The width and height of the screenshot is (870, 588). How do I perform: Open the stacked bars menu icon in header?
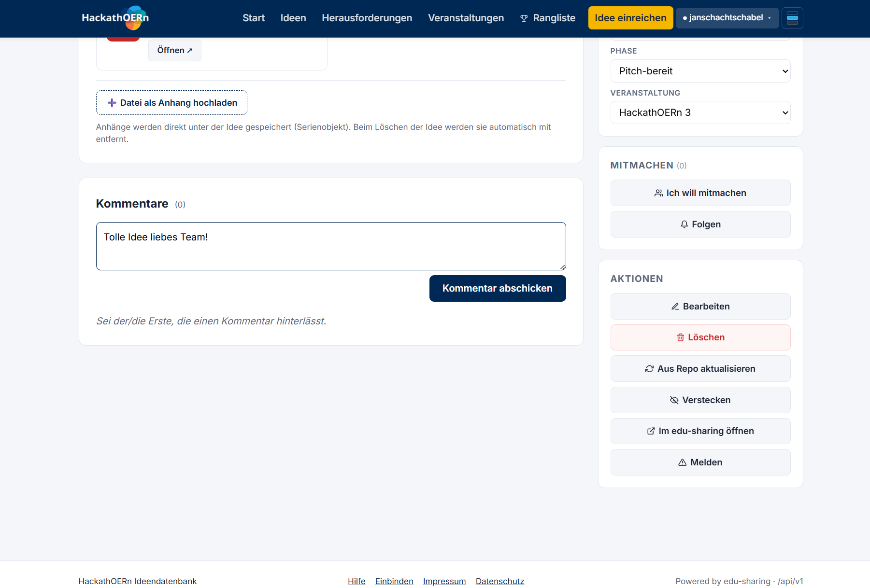792,18
